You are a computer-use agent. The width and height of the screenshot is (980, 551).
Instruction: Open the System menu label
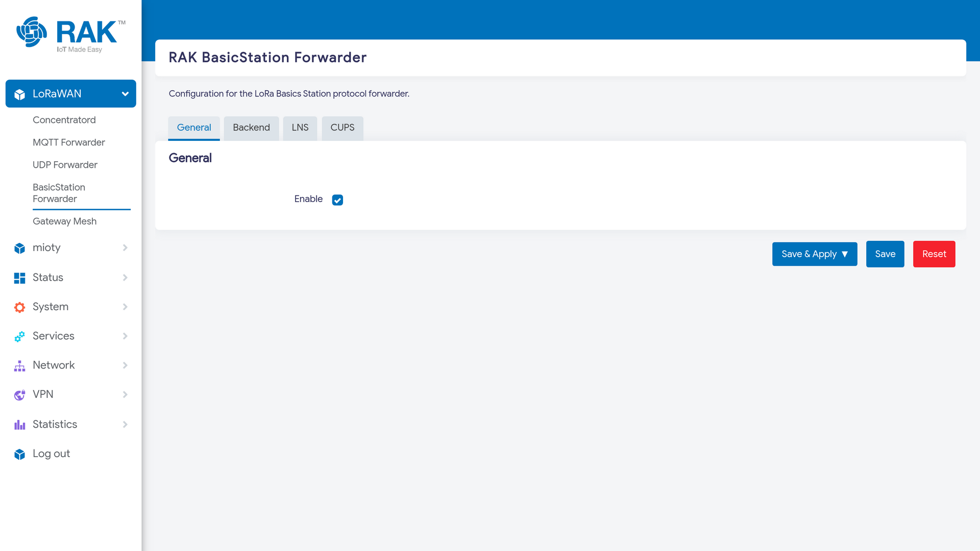tap(51, 307)
